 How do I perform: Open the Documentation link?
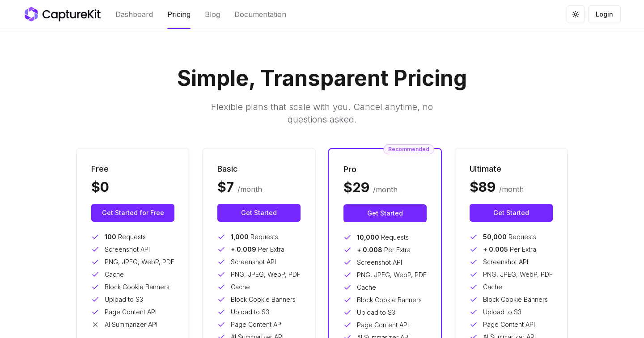click(x=260, y=14)
